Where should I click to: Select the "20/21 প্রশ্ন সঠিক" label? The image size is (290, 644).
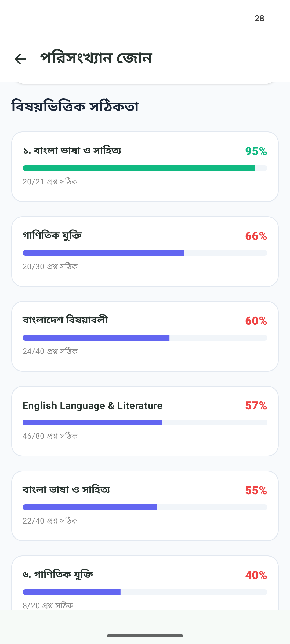click(50, 182)
